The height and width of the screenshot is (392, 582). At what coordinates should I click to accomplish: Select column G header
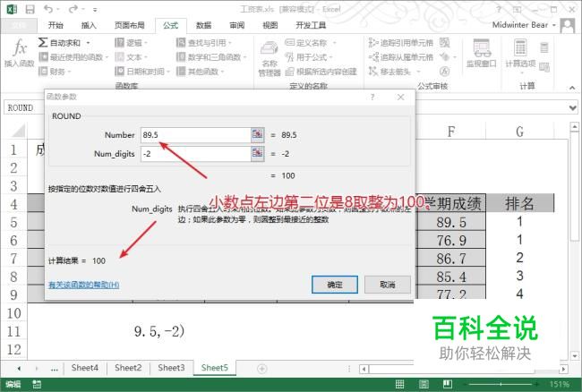coord(519,132)
